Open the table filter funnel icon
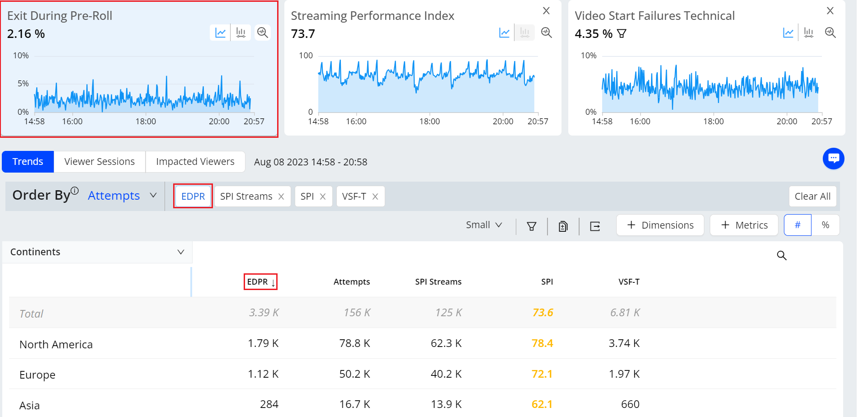 pyautogui.click(x=532, y=226)
